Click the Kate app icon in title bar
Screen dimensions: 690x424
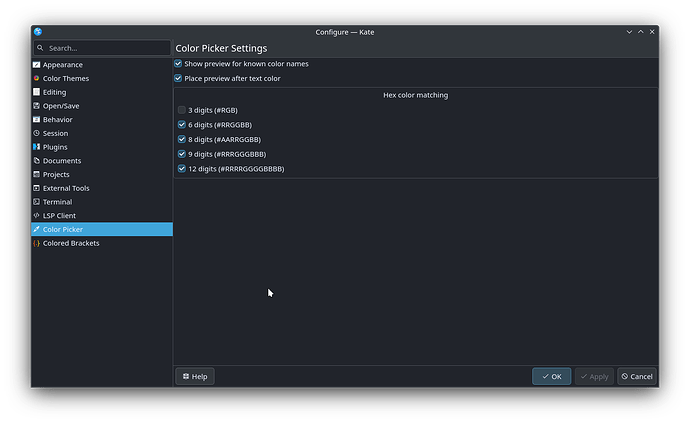38,32
